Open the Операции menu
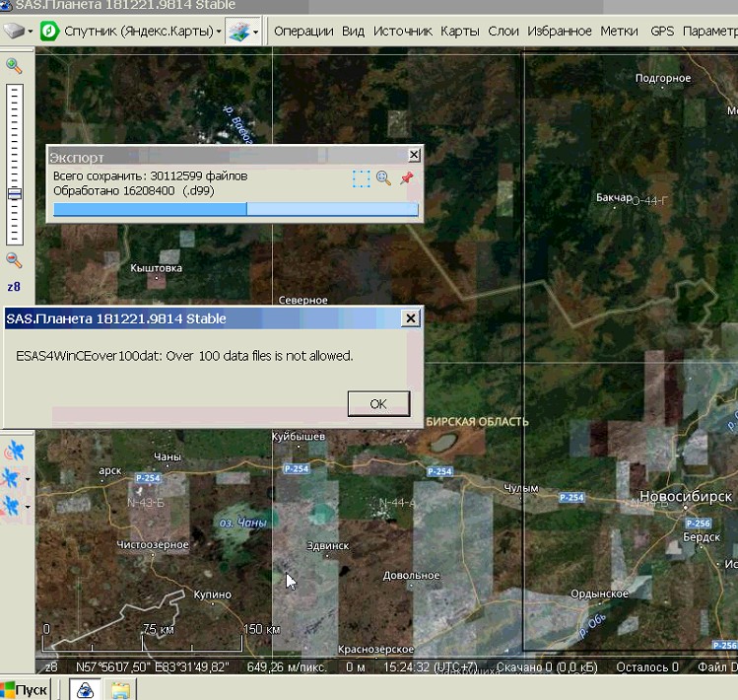Screen dimensions: 738x700 pos(303,31)
